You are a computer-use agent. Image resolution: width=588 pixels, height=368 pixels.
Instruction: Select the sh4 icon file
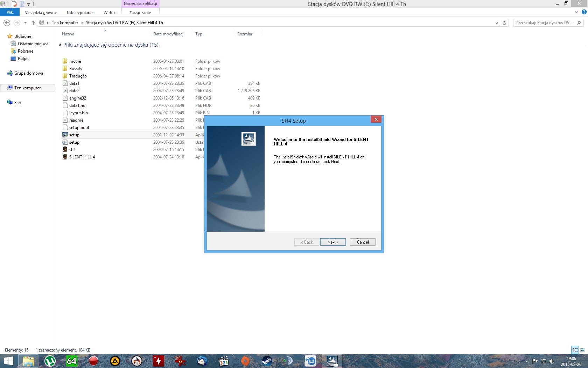tap(72, 150)
